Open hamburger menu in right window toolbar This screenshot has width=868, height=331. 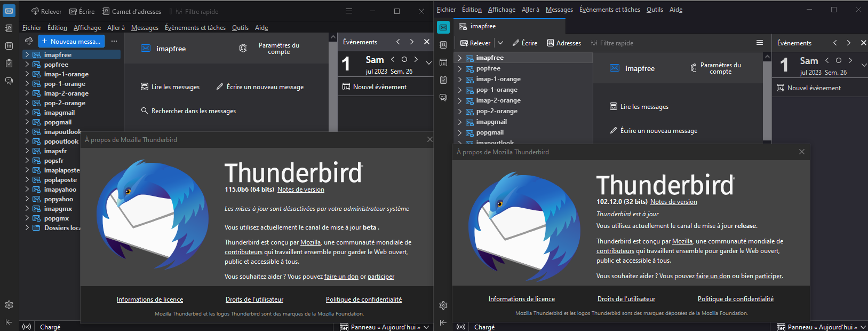(760, 43)
